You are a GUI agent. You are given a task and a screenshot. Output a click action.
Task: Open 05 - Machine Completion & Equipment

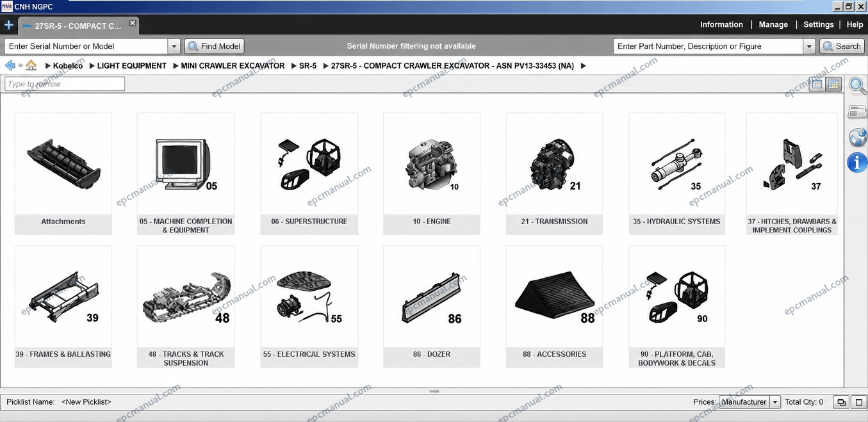click(x=186, y=174)
